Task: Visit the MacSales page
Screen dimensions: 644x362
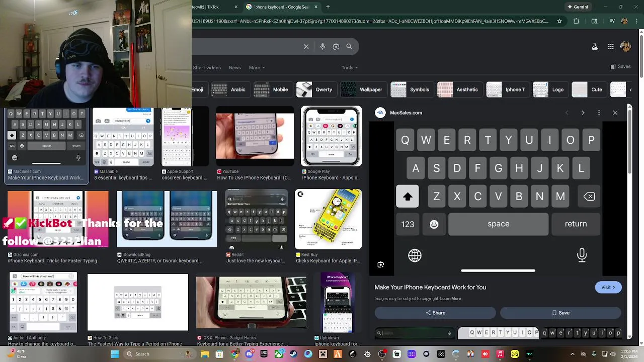Action: point(608,287)
